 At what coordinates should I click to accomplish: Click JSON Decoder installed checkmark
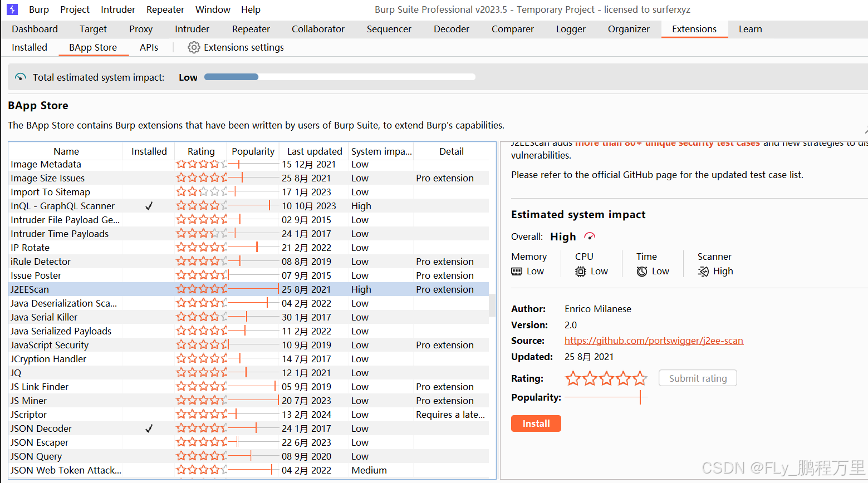[x=149, y=428]
